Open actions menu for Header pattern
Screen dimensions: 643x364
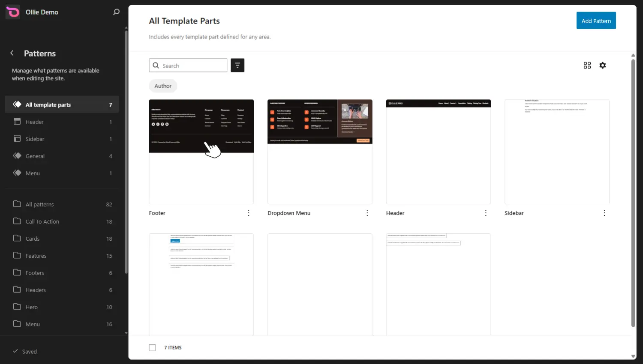pyautogui.click(x=486, y=213)
